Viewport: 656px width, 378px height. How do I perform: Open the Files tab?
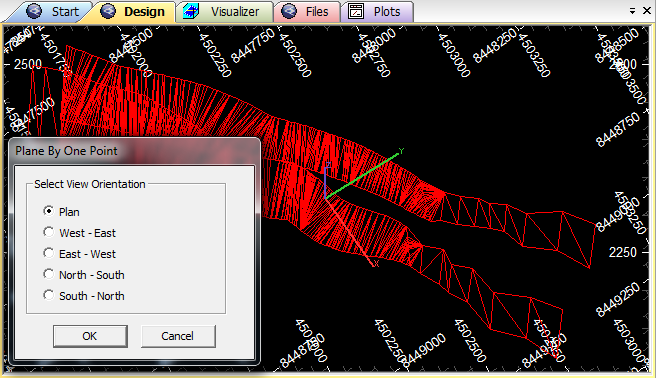pyautogui.click(x=308, y=12)
